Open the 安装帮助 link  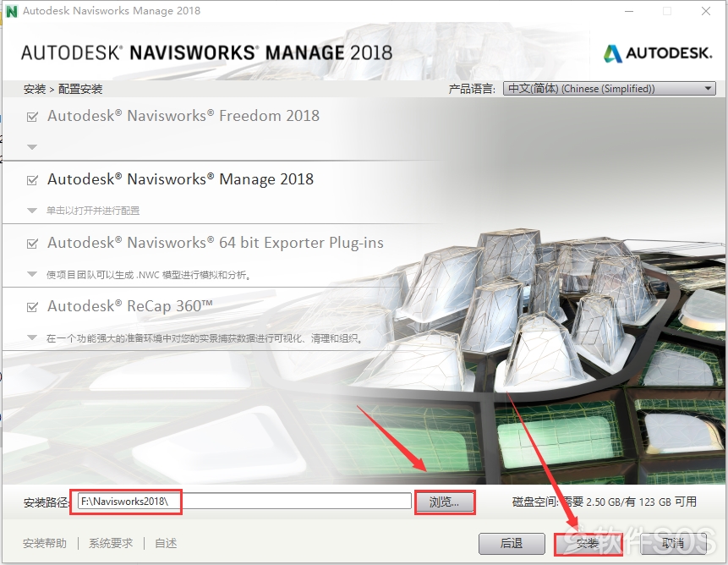pyautogui.click(x=45, y=543)
